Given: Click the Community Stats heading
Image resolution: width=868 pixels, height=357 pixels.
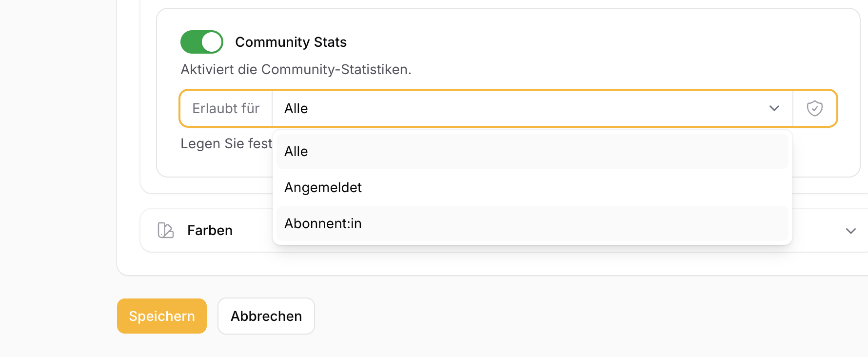Looking at the screenshot, I should click(x=291, y=42).
